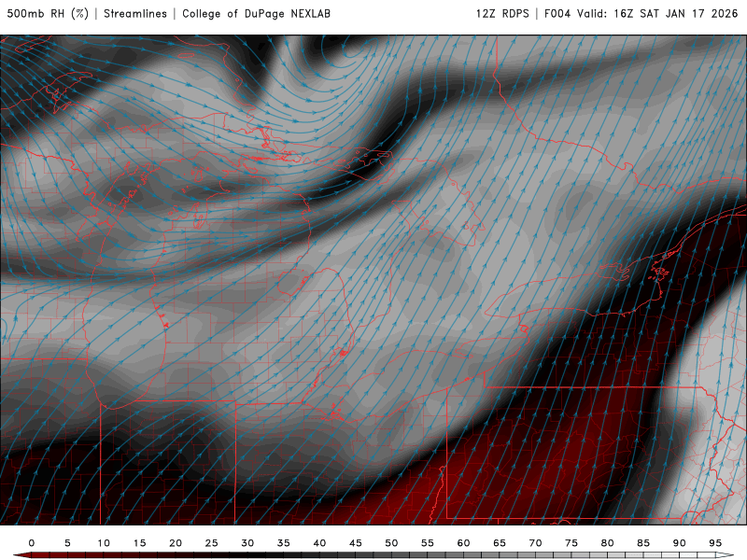
Task: Click the 35 label on the legend
Action: point(284,543)
